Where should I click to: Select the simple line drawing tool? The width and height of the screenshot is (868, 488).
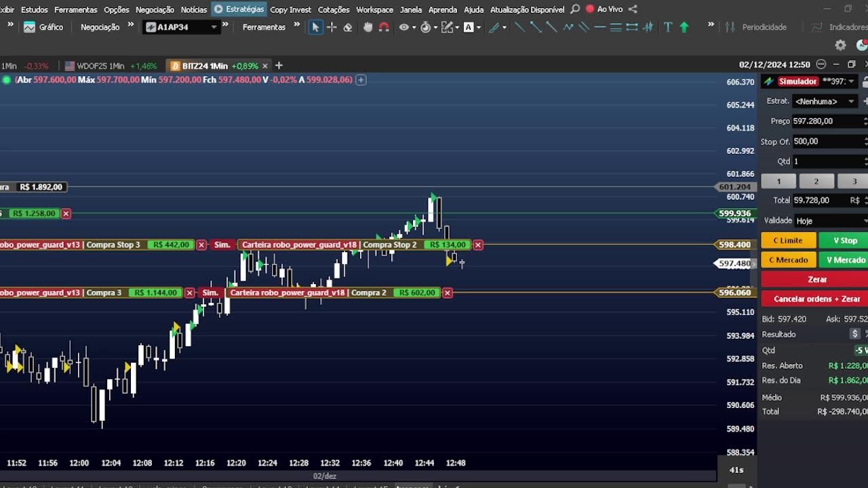point(519,27)
